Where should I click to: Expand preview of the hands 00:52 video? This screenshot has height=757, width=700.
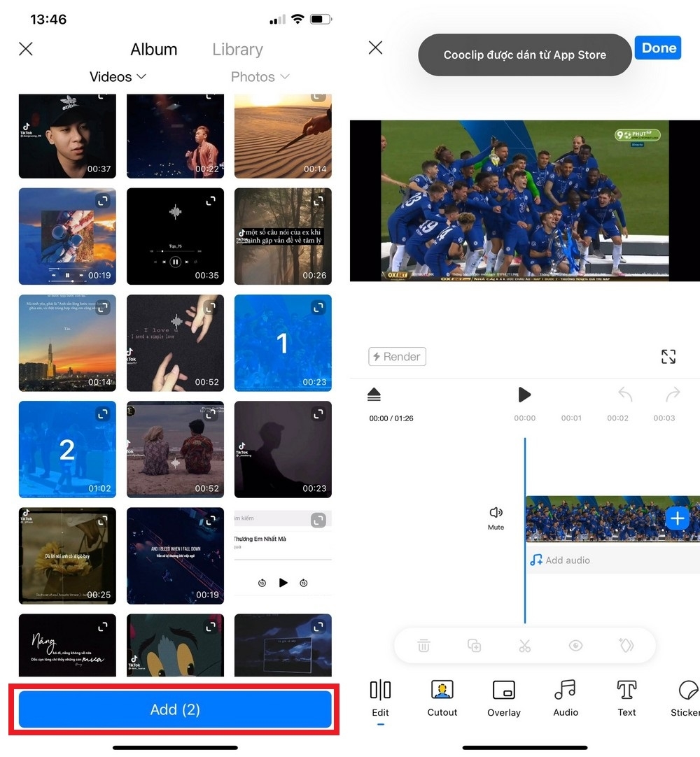(211, 308)
